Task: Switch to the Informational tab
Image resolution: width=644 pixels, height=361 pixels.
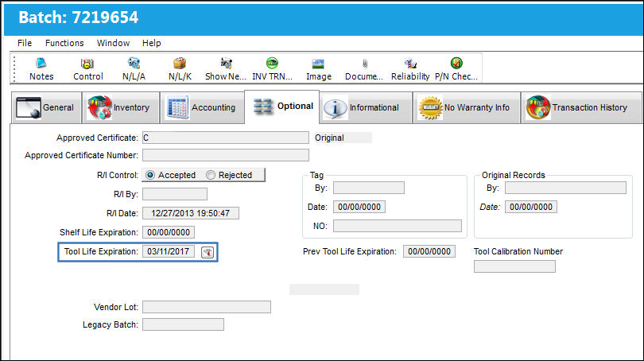Action: click(366, 107)
